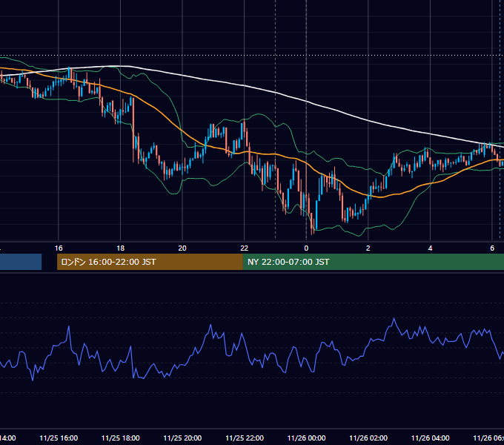Click the NY 22:00-07:00 JST session bar
This screenshot has width=504, height=445.
tap(373, 262)
